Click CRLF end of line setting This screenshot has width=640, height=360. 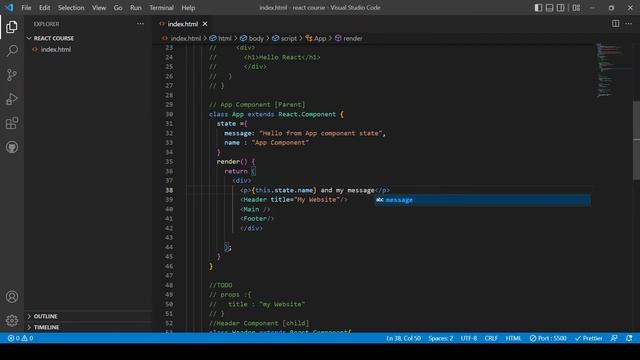click(491, 338)
